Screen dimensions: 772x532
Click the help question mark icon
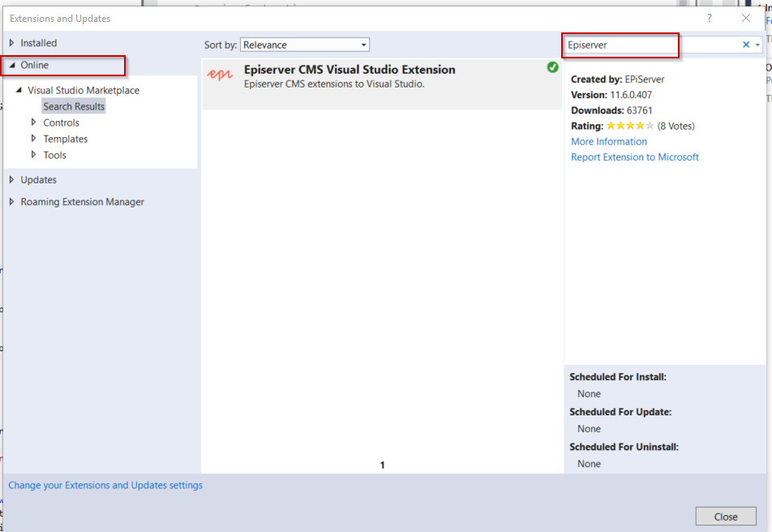coord(709,18)
